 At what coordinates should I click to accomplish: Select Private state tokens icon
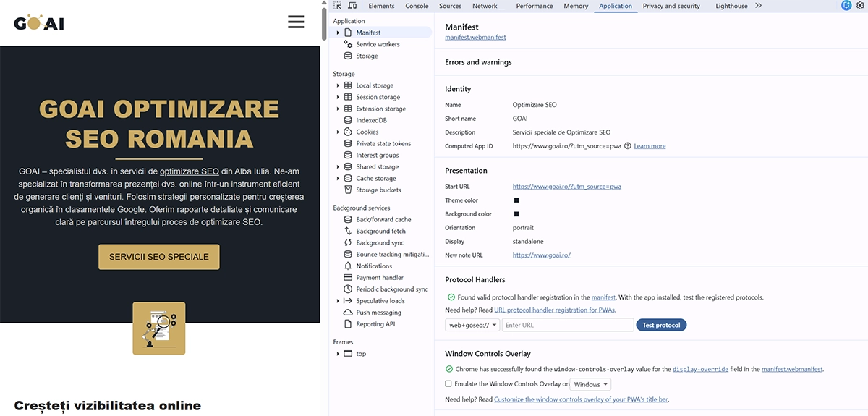pos(348,143)
